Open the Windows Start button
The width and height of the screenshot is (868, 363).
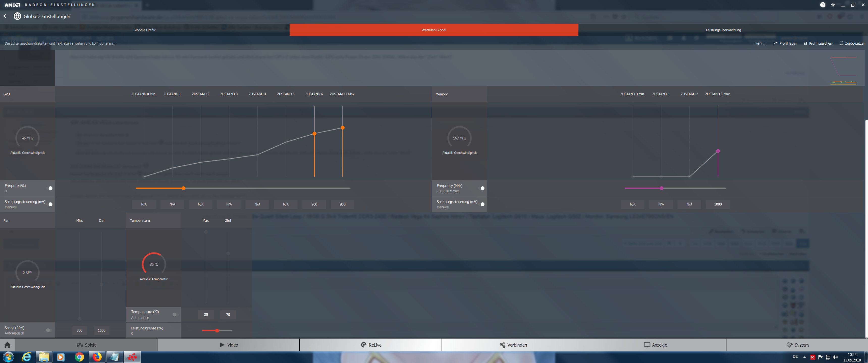(x=8, y=357)
